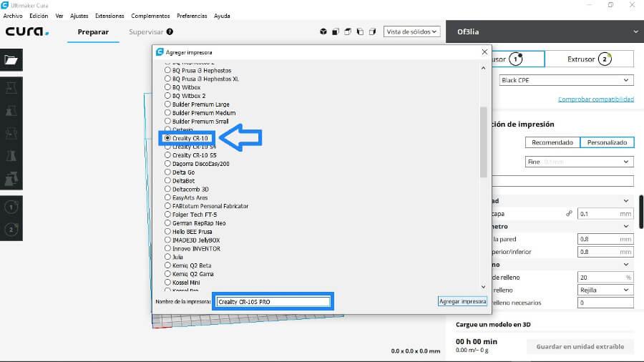Choose Hello BEE Prusa option
The height and width of the screenshot is (362, 644).
point(188,232)
